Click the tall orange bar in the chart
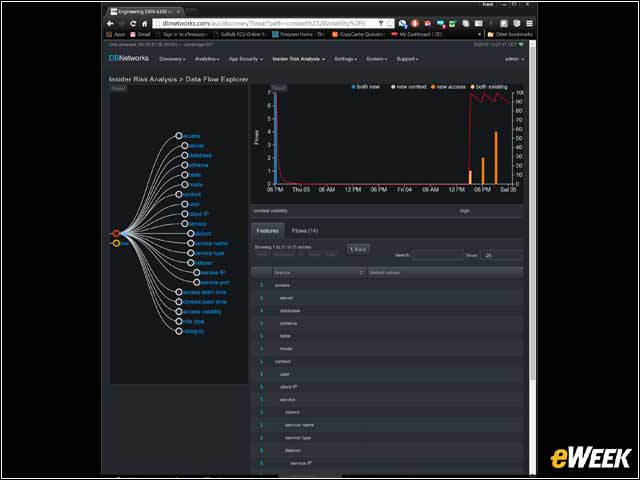 point(496,158)
